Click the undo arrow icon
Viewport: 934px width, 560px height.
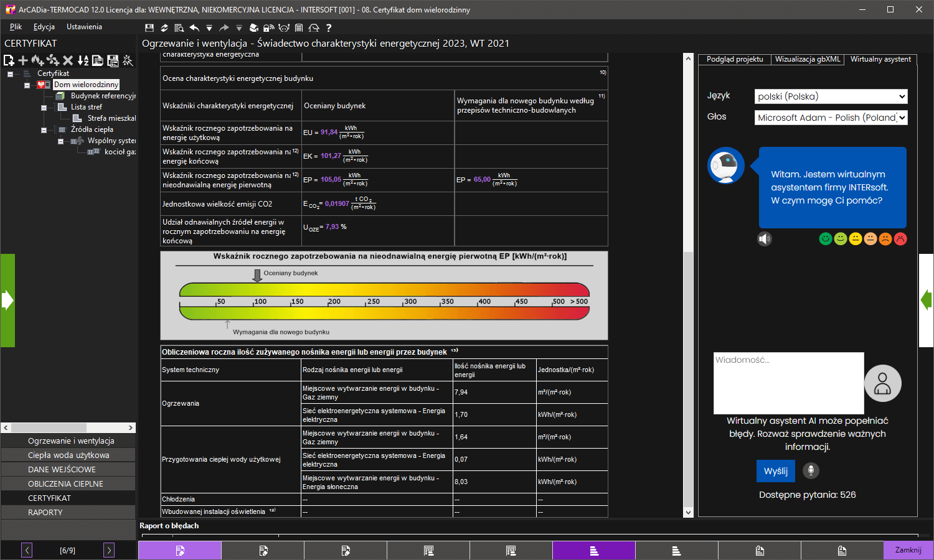pos(194,28)
